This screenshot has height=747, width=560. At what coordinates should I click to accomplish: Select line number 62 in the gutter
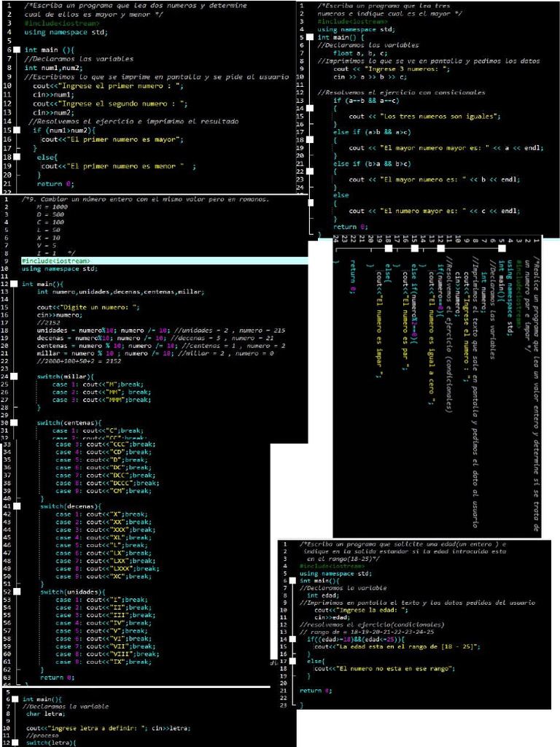(7, 678)
